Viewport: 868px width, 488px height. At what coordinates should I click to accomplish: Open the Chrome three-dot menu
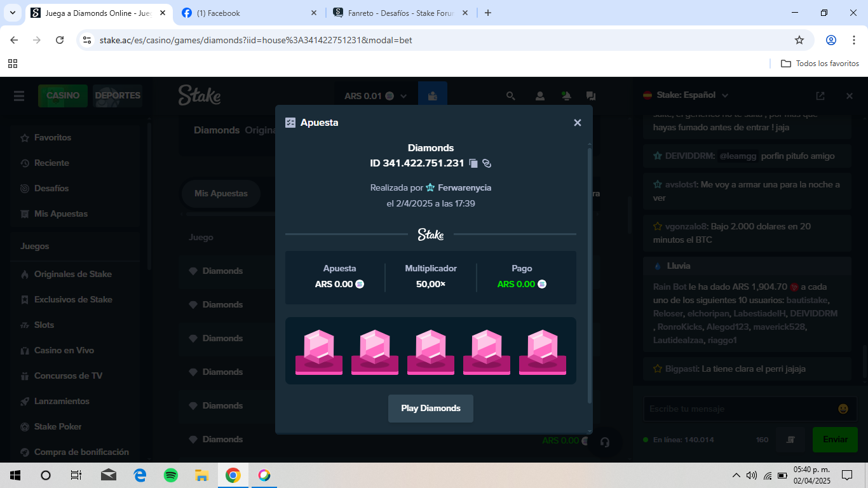853,40
